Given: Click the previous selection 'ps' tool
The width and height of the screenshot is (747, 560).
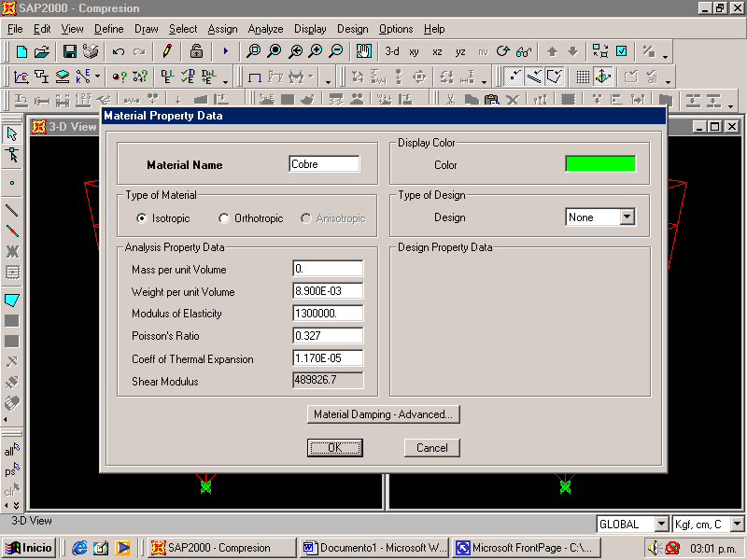Looking at the screenshot, I should click(x=12, y=470).
